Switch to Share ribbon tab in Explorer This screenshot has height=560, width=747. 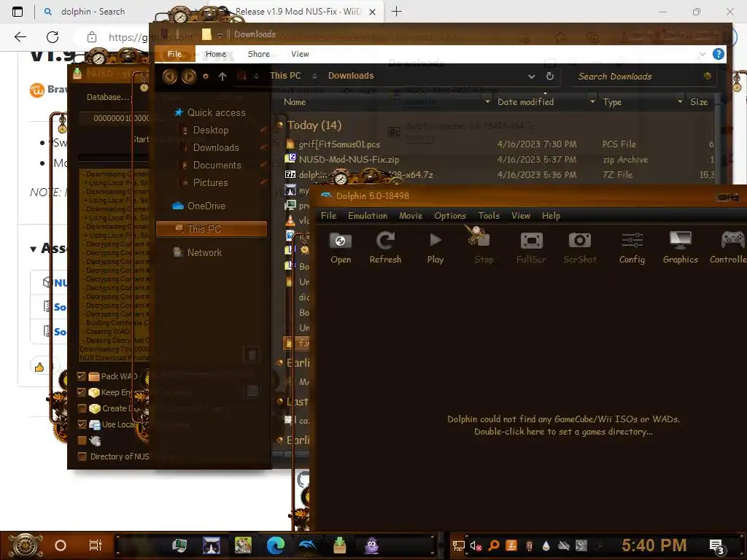(259, 54)
